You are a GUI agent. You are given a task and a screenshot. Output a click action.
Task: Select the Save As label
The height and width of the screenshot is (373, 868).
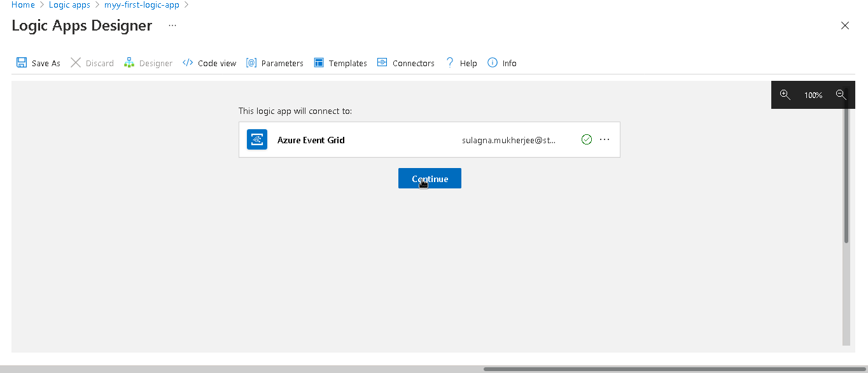[x=46, y=63]
